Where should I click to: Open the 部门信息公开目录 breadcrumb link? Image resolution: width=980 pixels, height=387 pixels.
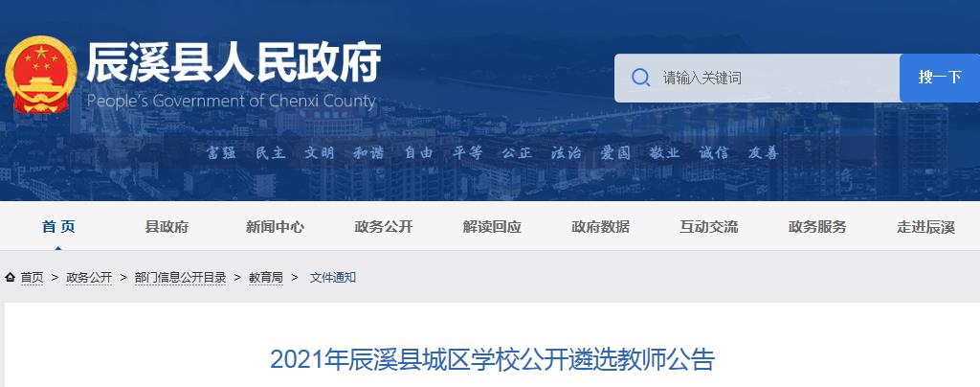click(x=180, y=278)
